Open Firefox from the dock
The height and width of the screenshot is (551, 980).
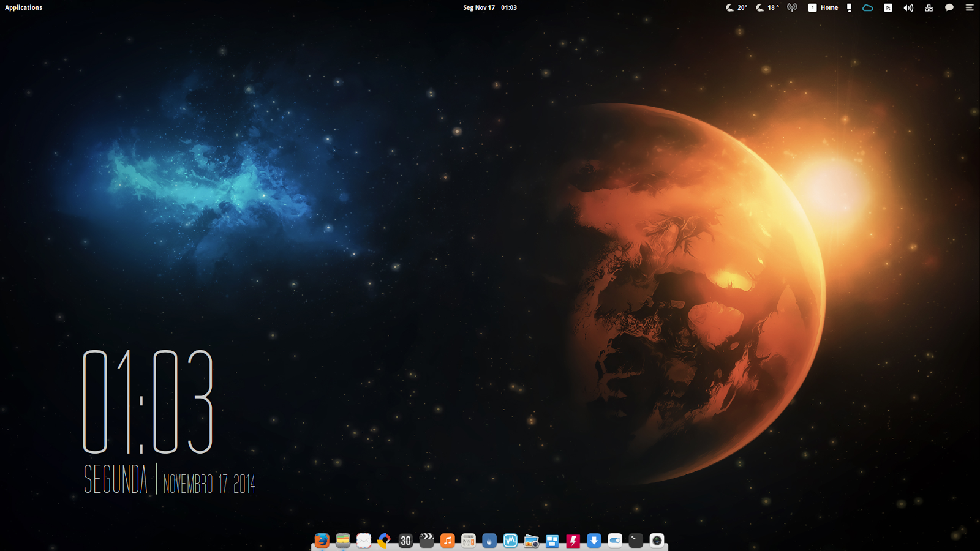pyautogui.click(x=321, y=541)
